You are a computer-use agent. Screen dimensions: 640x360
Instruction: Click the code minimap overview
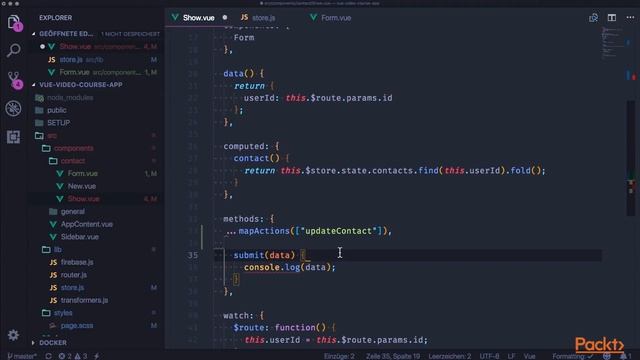tap(613, 43)
